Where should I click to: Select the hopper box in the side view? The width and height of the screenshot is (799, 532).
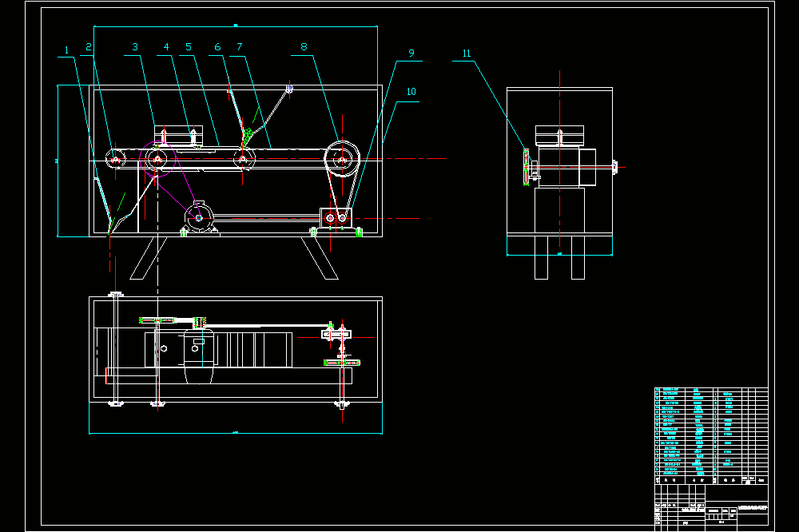pos(559,136)
